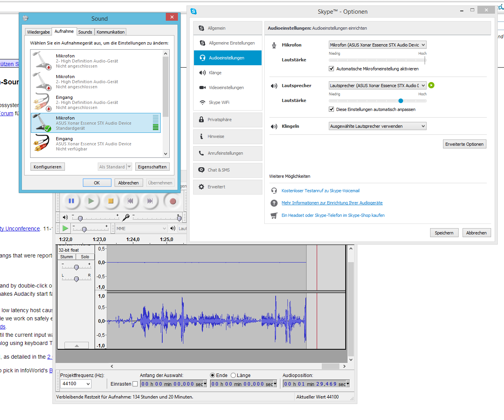Open Klänge settings in Skype
The image size is (504, 420).
pyautogui.click(x=228, y=73)
